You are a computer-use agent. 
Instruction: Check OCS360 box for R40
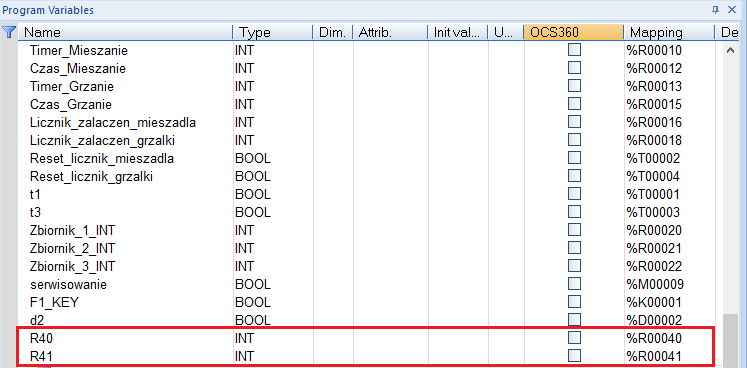575,337
